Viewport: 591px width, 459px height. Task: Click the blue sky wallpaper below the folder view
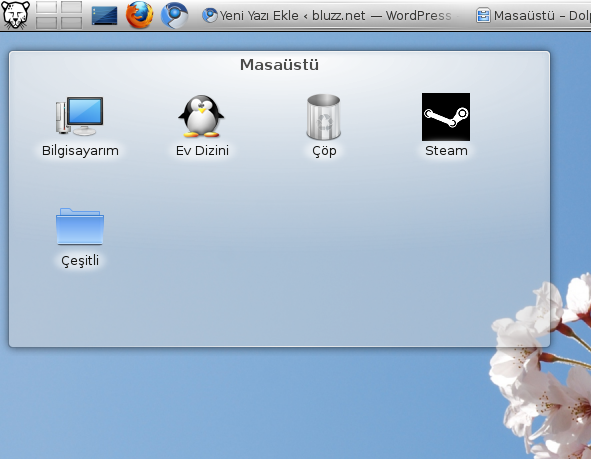tap(226, 403)
